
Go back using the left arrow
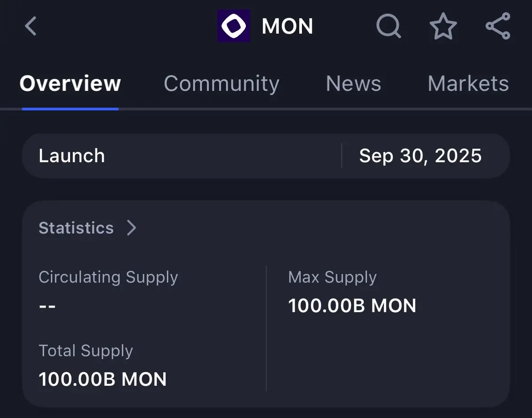[30, 26]
